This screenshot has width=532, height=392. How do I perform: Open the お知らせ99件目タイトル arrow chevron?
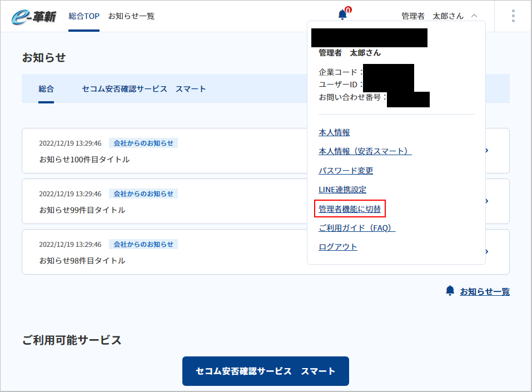487,201
